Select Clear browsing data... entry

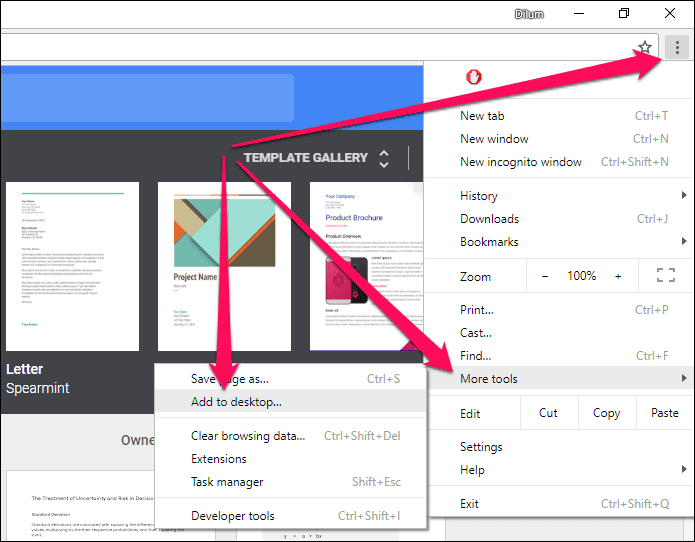[290, 436]
